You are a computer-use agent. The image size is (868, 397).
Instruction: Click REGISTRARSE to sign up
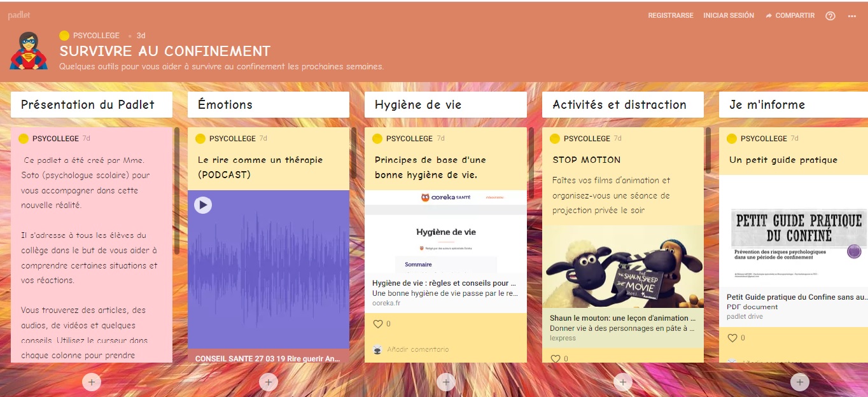(x=671, y=15)
